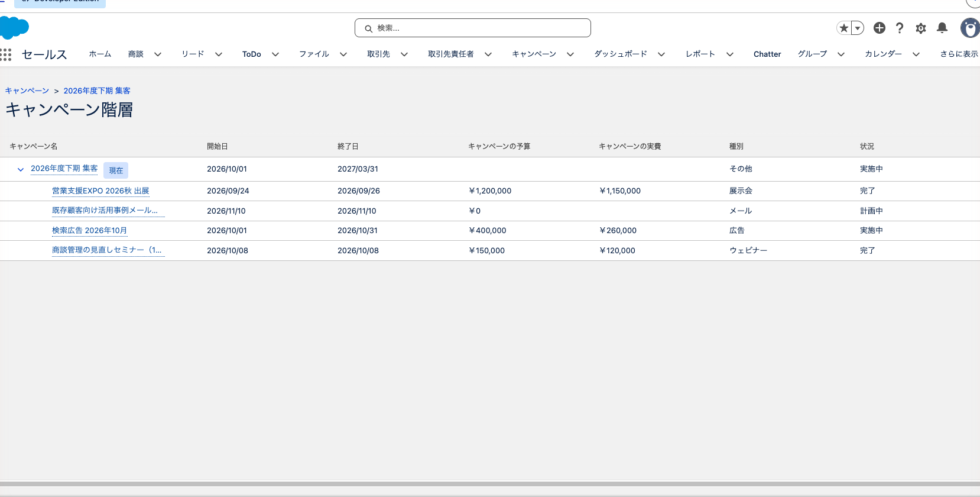This screenshot has width=980, height=497.
Task: Expand the 商談 tab dropdown chevron
Action: coord(158,54)
